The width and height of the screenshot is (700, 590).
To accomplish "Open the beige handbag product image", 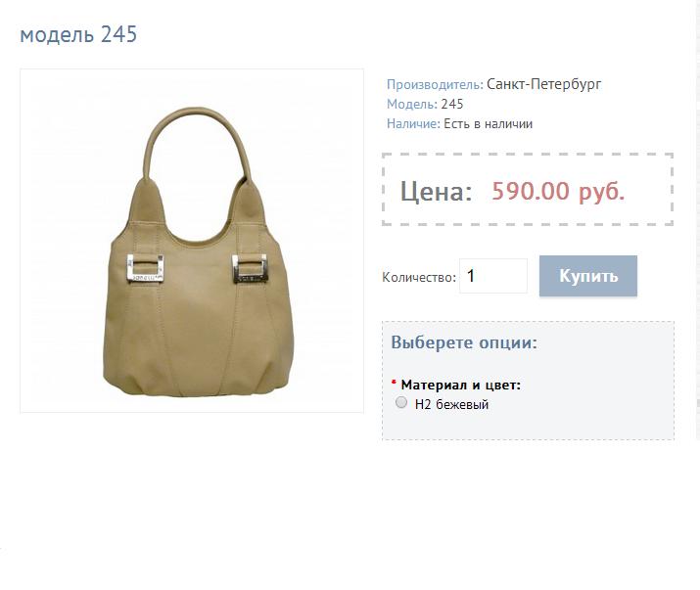I will click(192, 241).
